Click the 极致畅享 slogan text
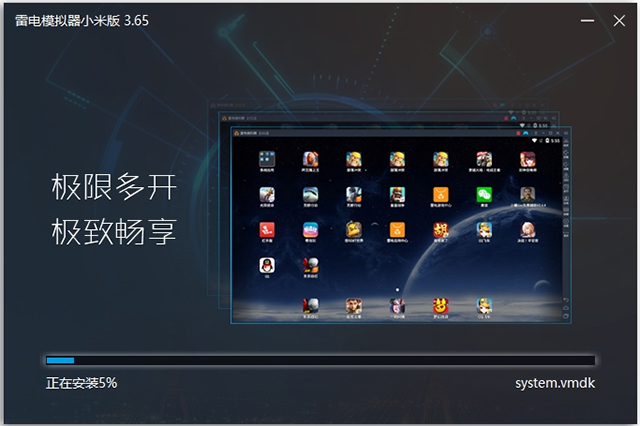 (114, 232)
